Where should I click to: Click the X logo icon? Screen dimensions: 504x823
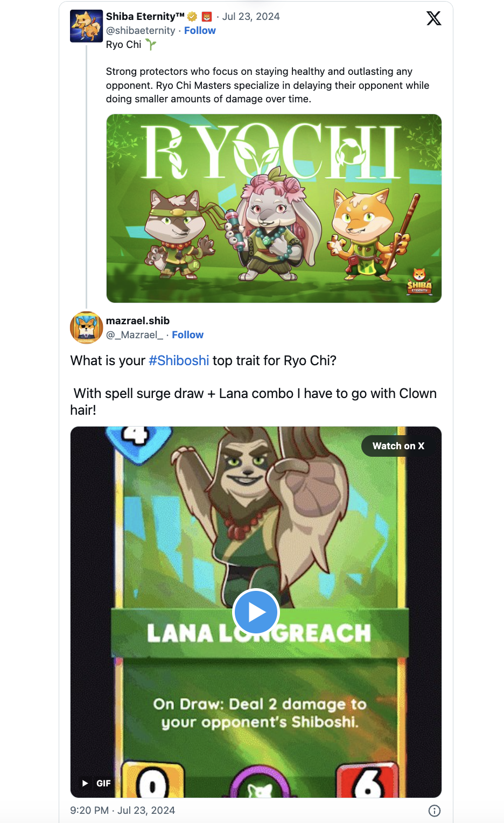pyautogui.click(x=433, y=18)
